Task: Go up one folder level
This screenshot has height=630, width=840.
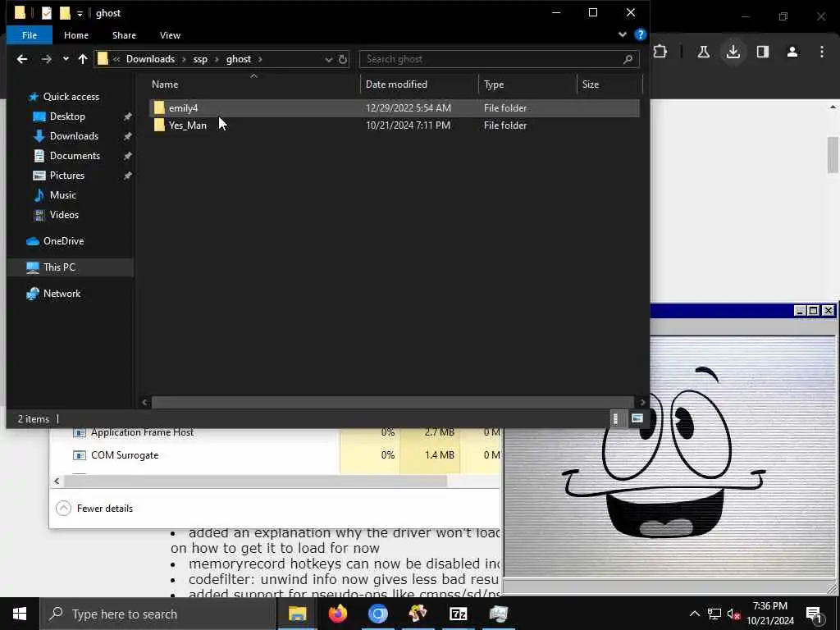Action: point(83,59)
